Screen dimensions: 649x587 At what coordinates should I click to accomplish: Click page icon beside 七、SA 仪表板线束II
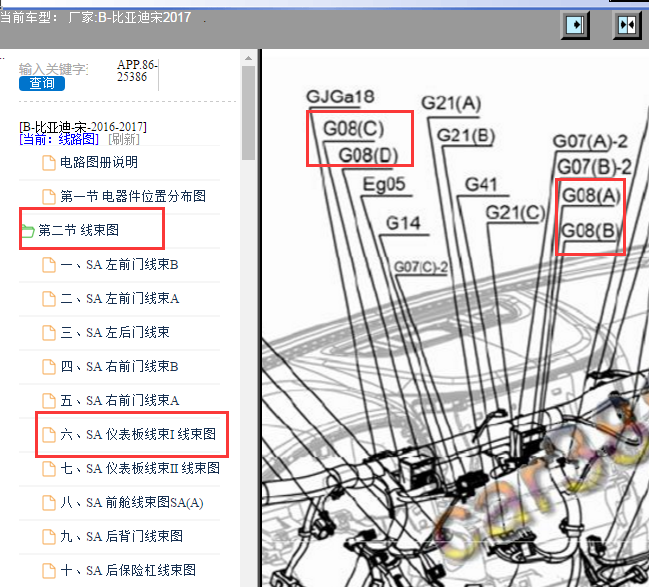pos(49,469)
